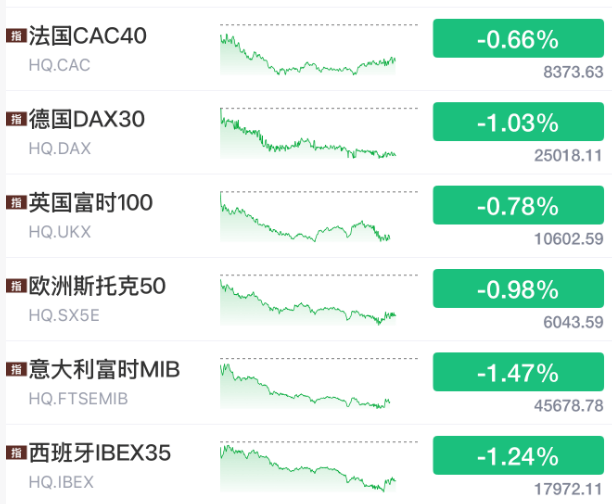Viewport: 612px width, 504px height.
Task: Open the 法国CAC40 index name
Action: (x=88, y=37)
